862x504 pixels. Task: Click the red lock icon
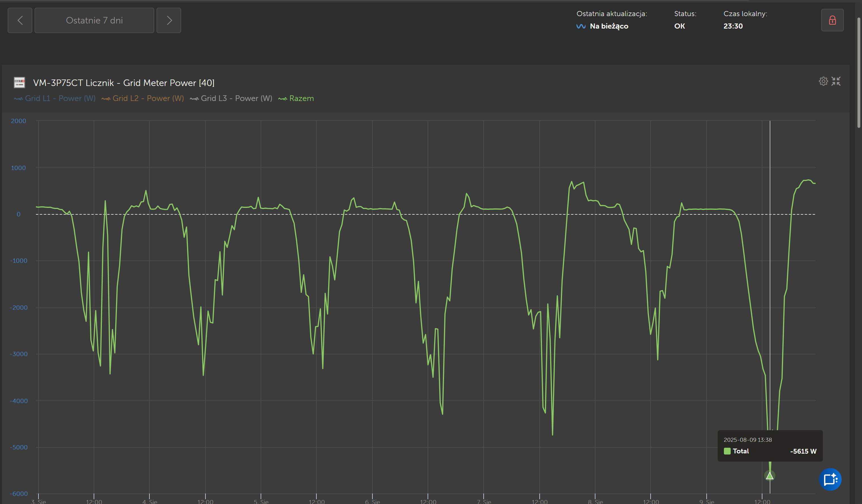(x=832, y=21)
